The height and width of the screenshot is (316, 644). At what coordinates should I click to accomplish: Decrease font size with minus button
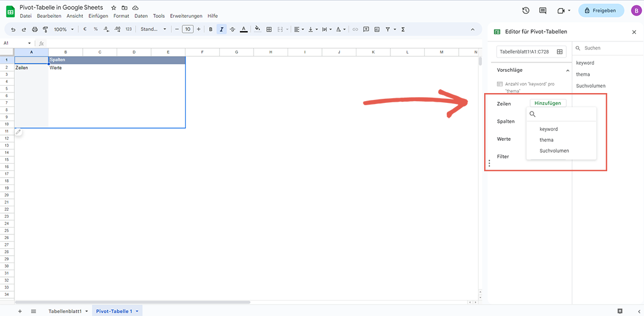pos(177,29)
